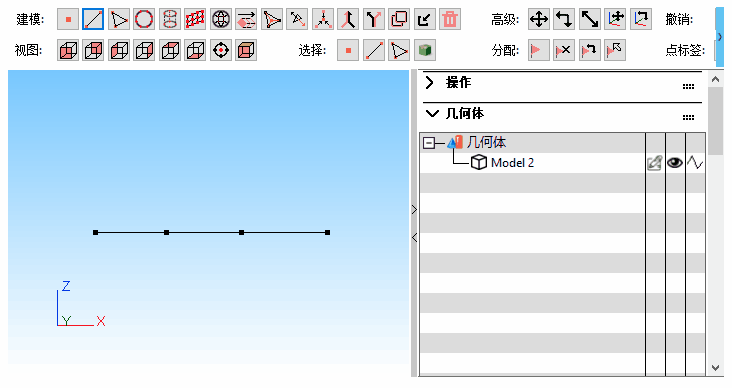Enable line selection mode in 选择 row
This screenshot has width=732, height=388.
[374, 50]
